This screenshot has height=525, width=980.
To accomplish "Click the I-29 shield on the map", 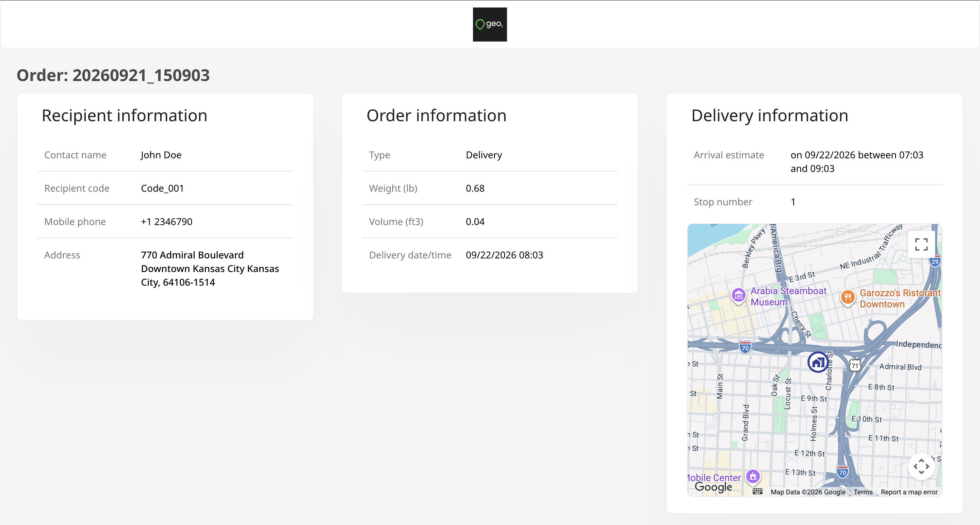I will coord(935,261).
